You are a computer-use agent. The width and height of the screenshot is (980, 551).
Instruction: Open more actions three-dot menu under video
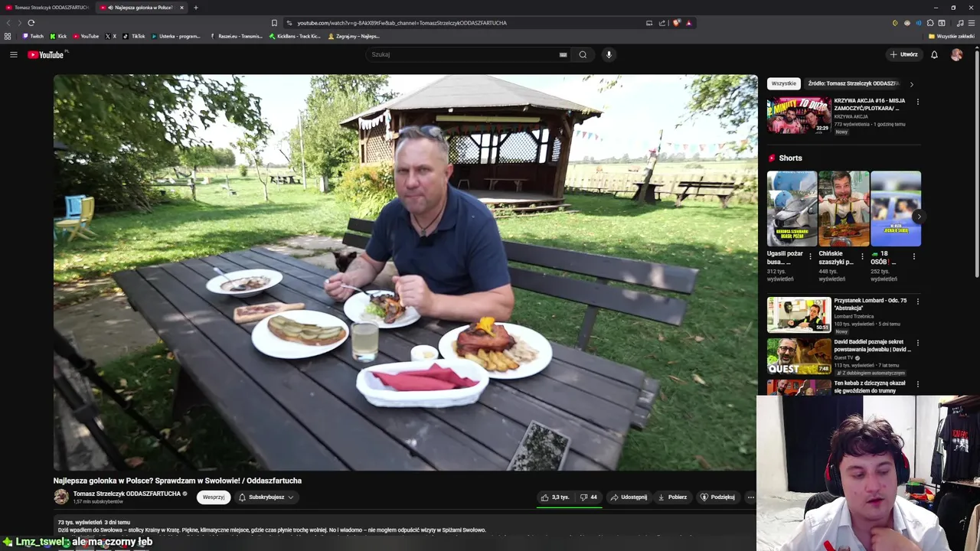(750, 497)
